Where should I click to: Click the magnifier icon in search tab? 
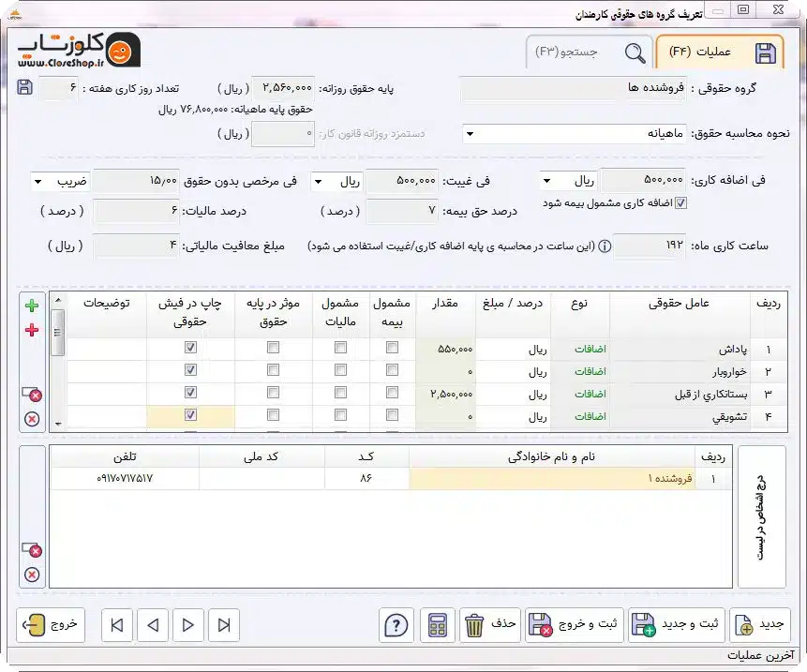(x=635, y=52)
